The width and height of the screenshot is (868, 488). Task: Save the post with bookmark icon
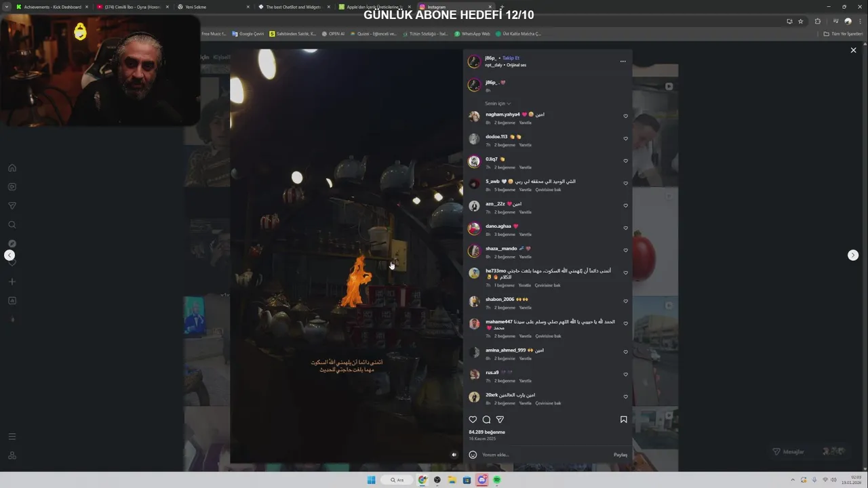623,420
